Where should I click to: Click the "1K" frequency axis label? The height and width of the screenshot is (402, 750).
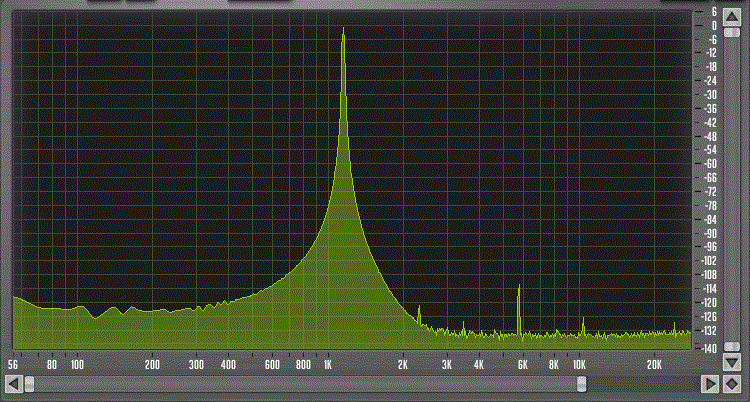pyautogui.click(x=328, y=365)
